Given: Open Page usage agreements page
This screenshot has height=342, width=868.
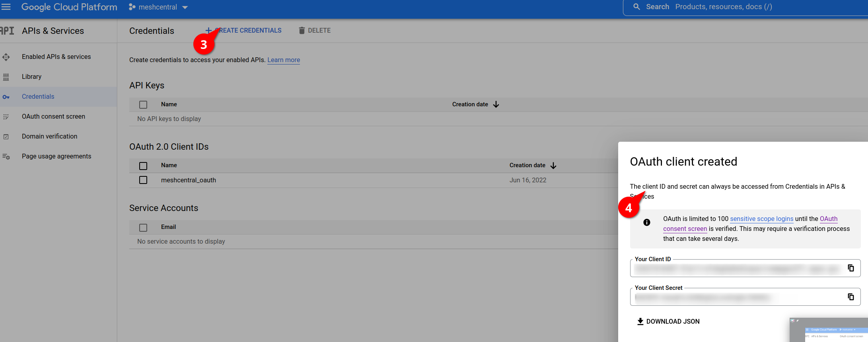Looking at the screenshot, I should point(56,156).
